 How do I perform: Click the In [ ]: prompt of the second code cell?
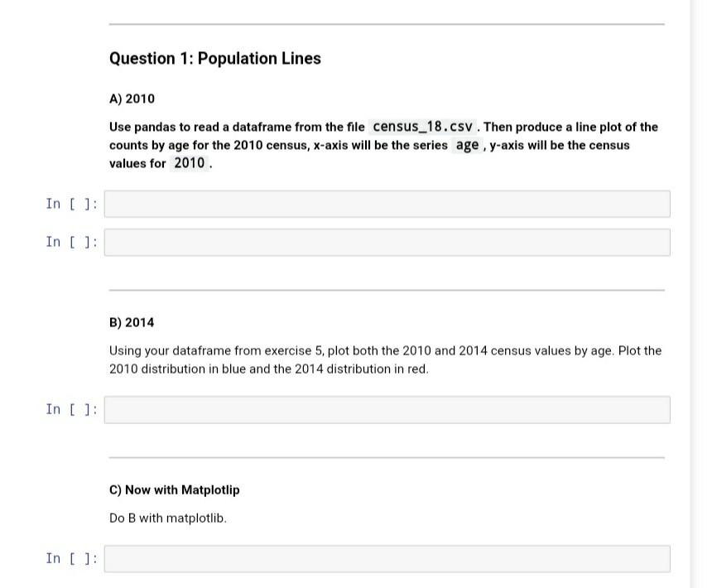(71, 242)
